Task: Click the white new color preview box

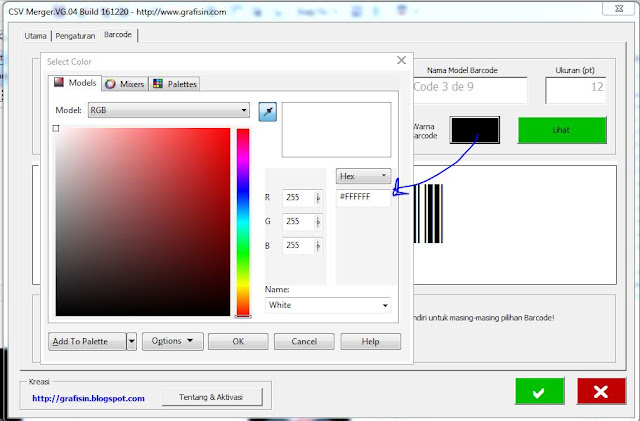Action: [x=336, y=130]
